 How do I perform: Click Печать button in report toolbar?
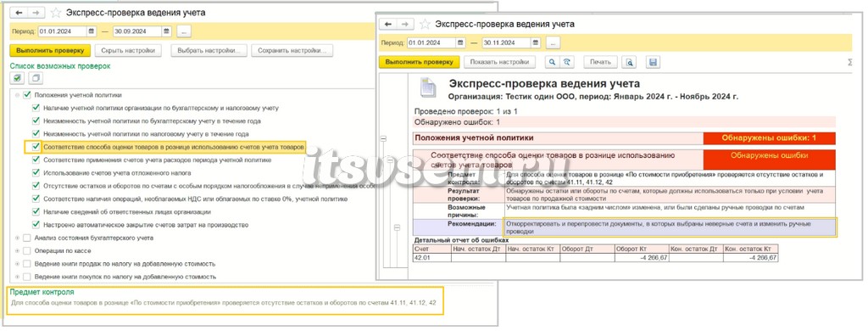point(601,62)
